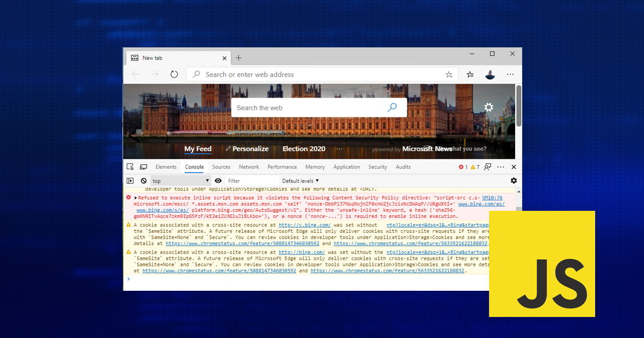644x338 pixels.
Task: Switch to the Network tab
Action: 249,167
